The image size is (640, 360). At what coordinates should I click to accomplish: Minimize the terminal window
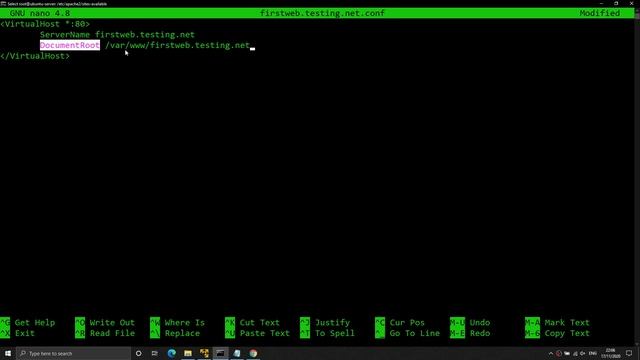click(601, 4)
